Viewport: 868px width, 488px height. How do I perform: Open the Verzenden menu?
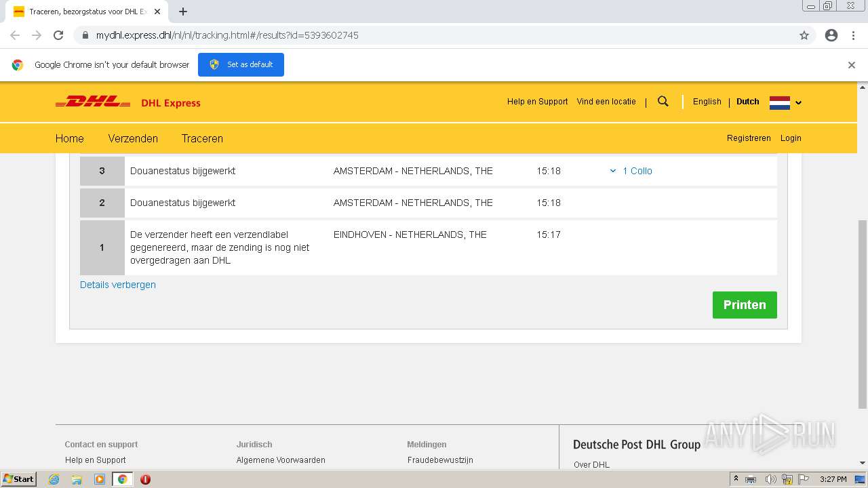(x=133, y=138)
